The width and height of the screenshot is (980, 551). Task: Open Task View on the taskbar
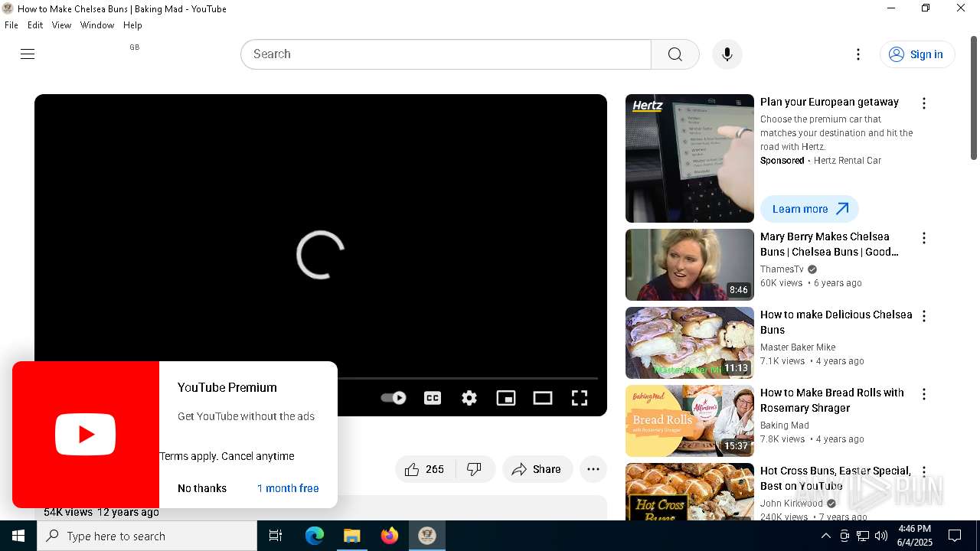(x=276, y=536)
